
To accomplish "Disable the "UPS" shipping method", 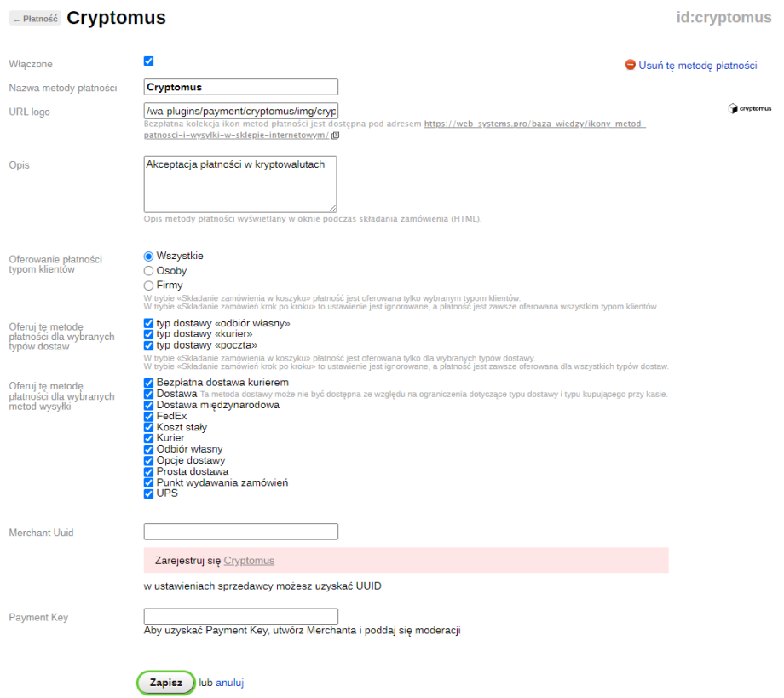I will click(148, 493).
